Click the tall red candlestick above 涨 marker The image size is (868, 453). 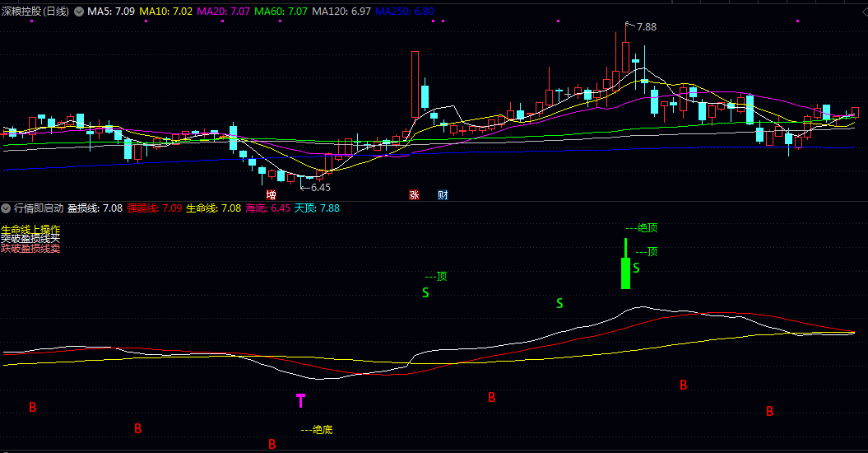point(415,84)
